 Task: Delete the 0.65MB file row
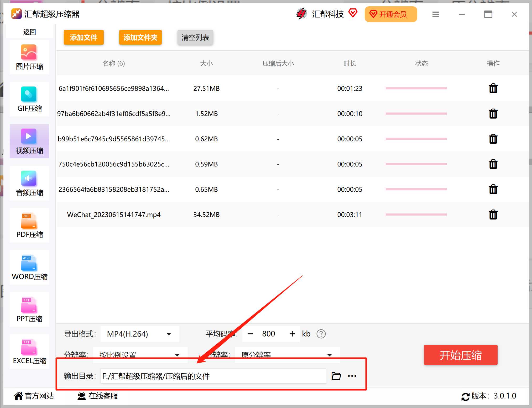493,189
